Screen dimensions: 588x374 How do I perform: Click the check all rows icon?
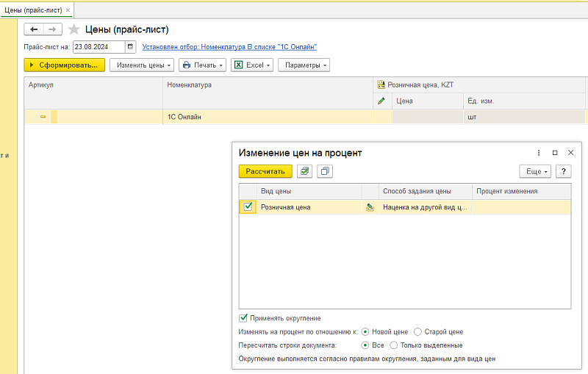click(x=304, y=171)
